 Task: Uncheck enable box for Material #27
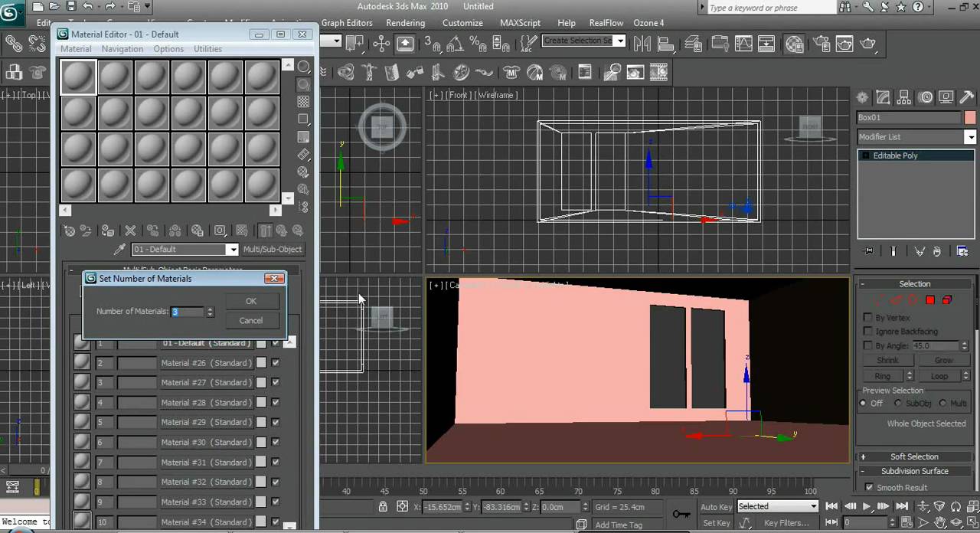pyautogui.click(x=276, y=382)
